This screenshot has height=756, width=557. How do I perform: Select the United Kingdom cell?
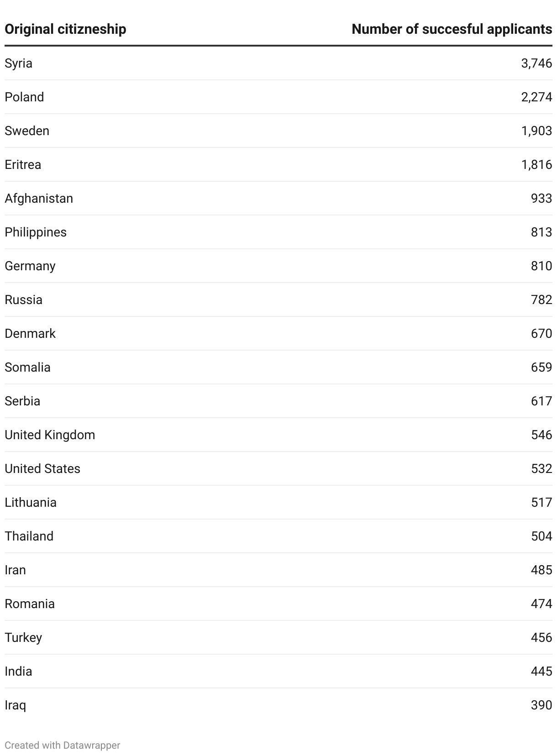[x=50, y=435]
